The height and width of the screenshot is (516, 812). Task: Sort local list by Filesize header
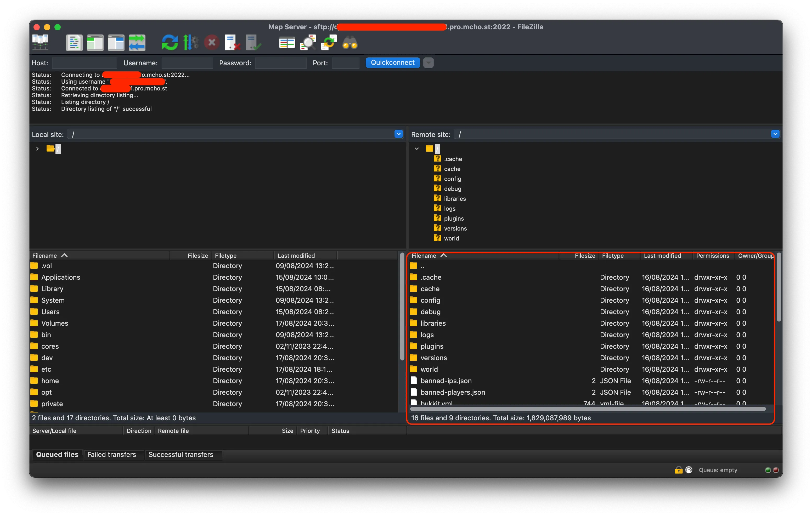[x=191, y=255]
